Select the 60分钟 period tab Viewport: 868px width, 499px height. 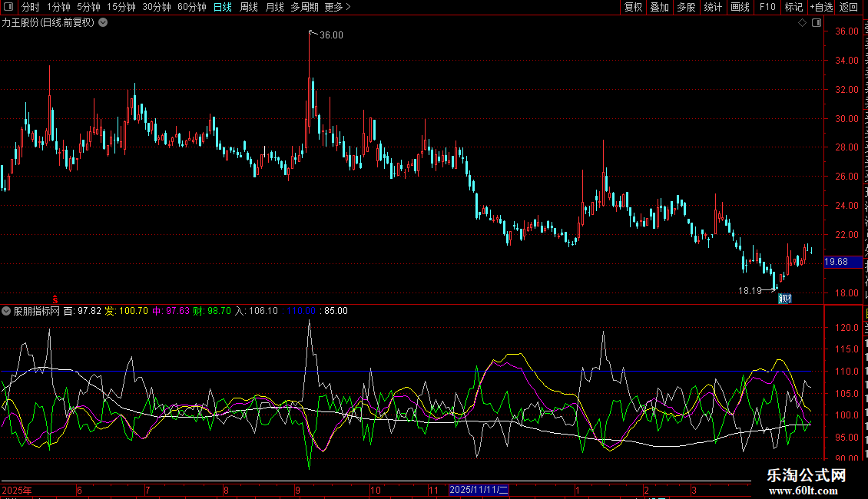(191, 7)
